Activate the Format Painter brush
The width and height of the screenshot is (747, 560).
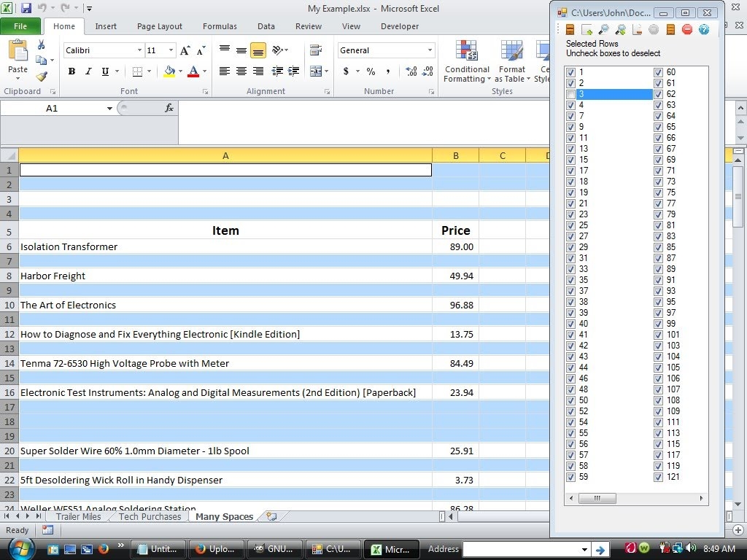[x=42, y=76]
